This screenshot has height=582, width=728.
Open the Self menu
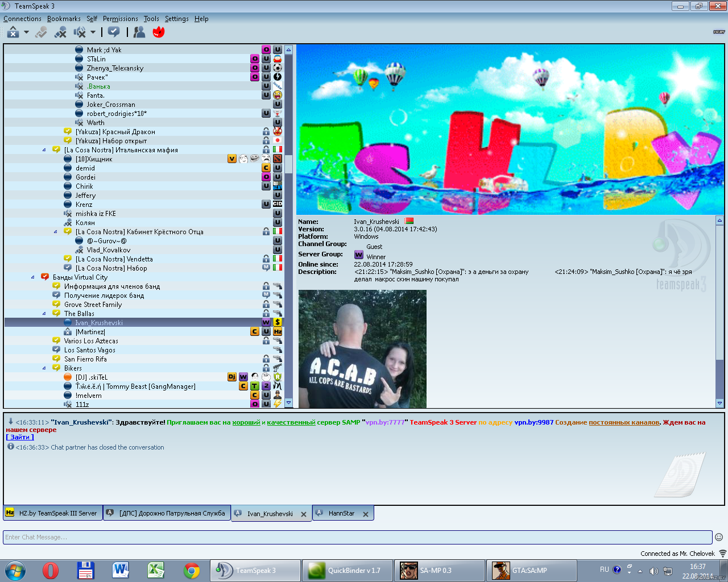(x=92, y=19)
